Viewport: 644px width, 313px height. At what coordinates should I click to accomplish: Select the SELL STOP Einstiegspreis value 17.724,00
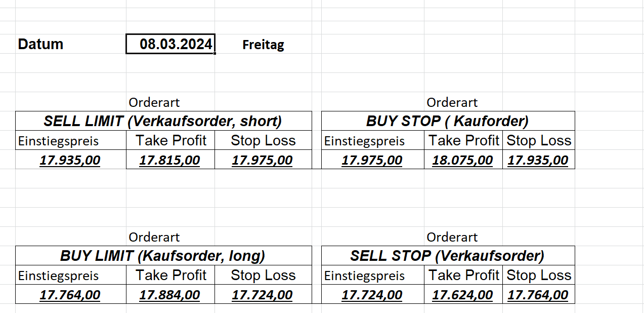coord(372,295)
